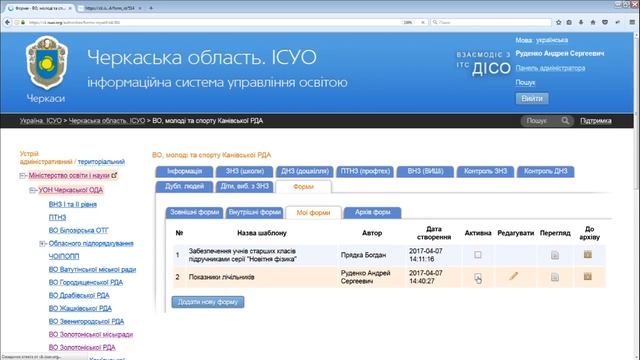Open the ЗНЗ (школи) tab

point(244,171)
